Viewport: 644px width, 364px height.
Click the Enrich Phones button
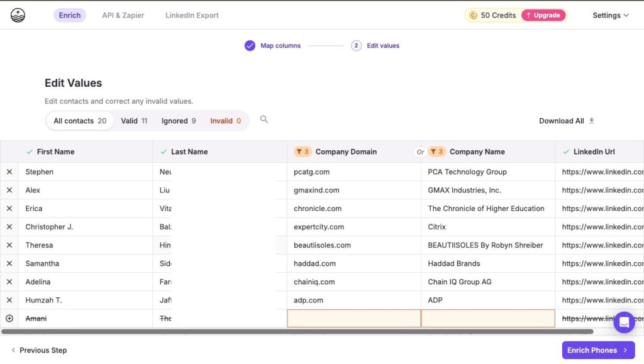point(597,350)
